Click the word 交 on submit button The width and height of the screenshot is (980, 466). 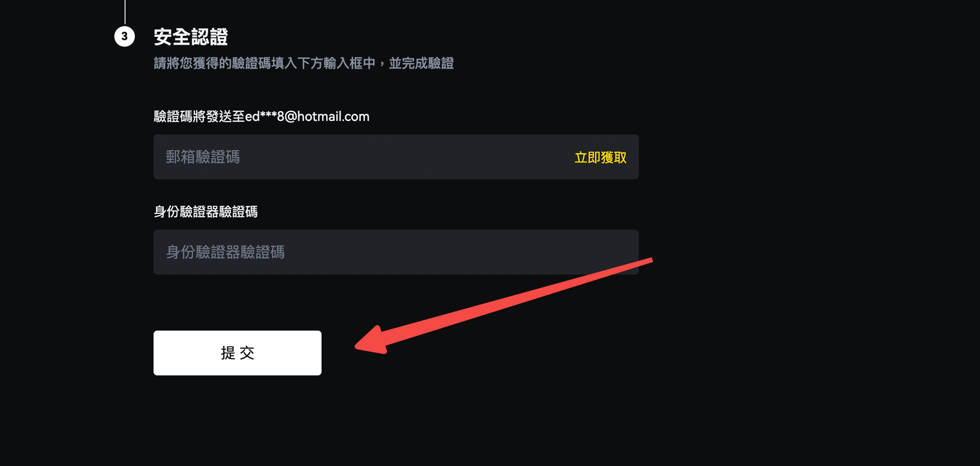tap(247, 353)
